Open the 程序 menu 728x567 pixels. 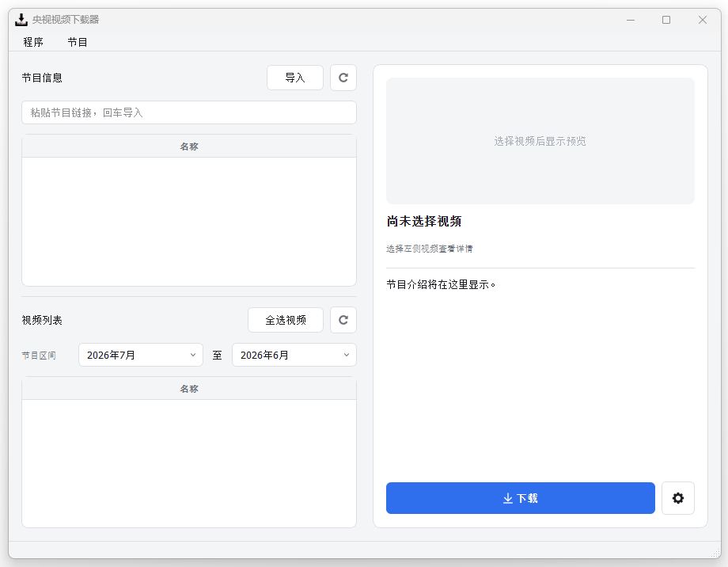coord(33,42)
